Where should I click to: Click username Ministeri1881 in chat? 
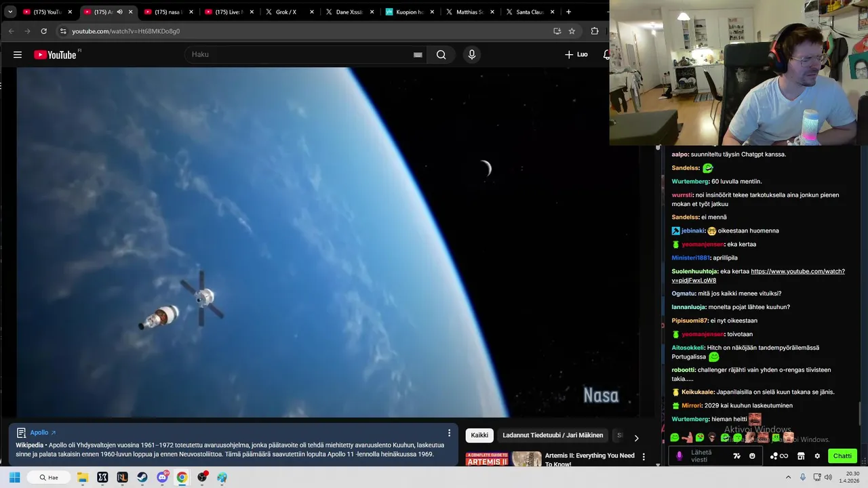point(690,258)
